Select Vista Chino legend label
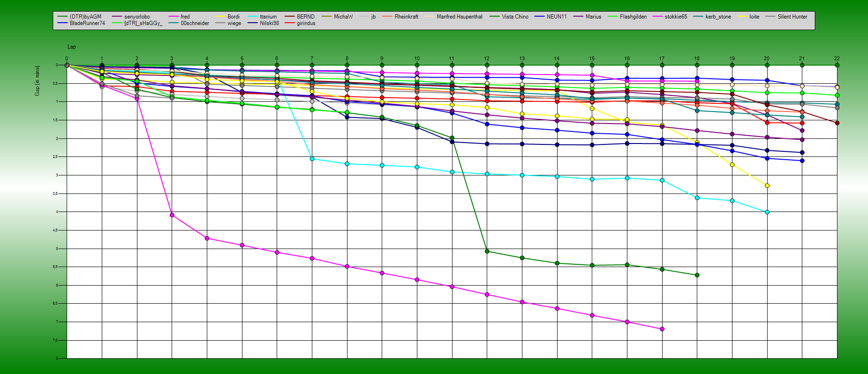 [x=515, y=17]
